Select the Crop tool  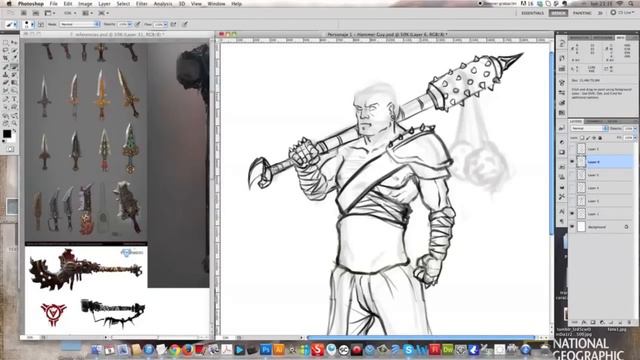tap(6, 58)
